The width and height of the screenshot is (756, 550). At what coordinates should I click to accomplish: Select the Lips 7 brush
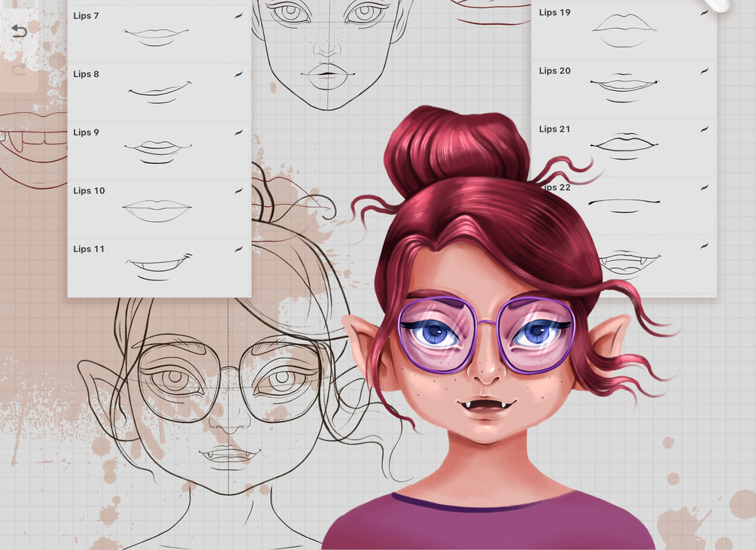(x=159, y=34)
